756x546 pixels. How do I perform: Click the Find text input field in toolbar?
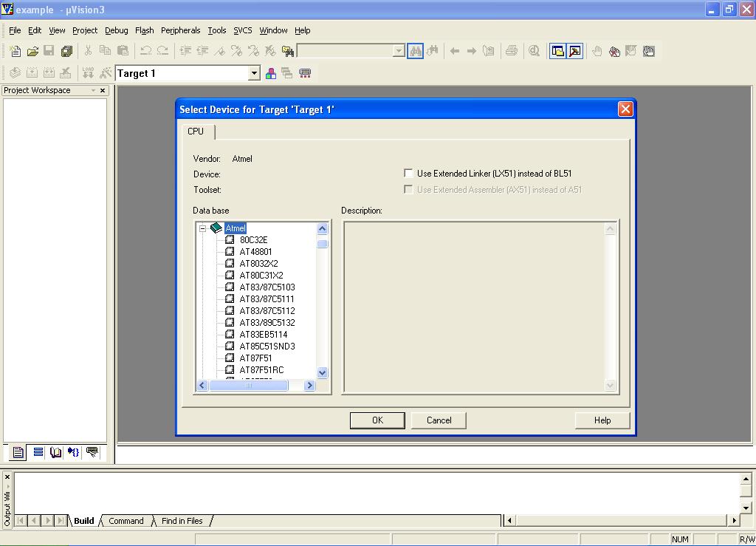[x=346, y=51]
